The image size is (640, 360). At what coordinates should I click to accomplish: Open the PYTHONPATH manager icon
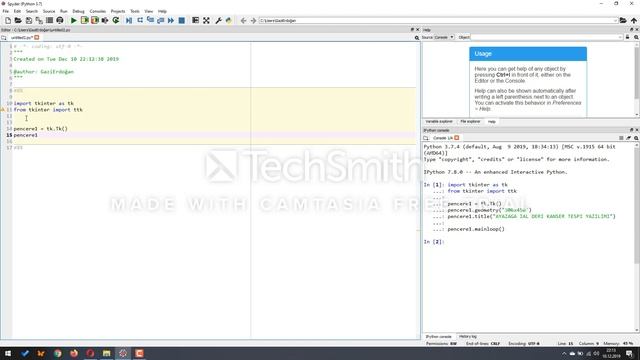tap(229, 20)
